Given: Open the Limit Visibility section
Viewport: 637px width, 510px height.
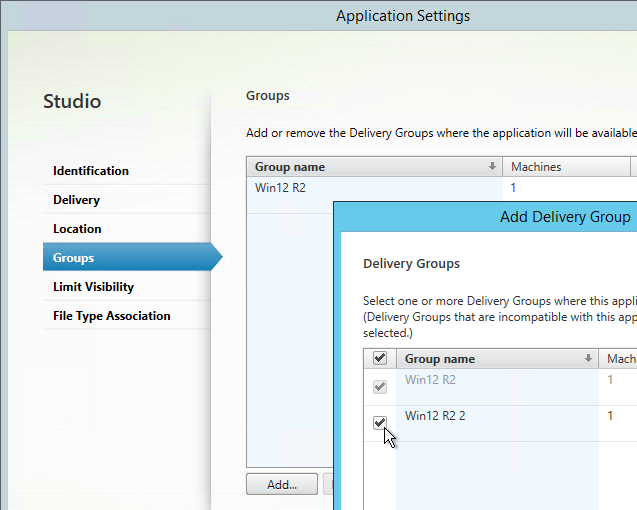Looking at the screenshot, I should tap(94, 287).
